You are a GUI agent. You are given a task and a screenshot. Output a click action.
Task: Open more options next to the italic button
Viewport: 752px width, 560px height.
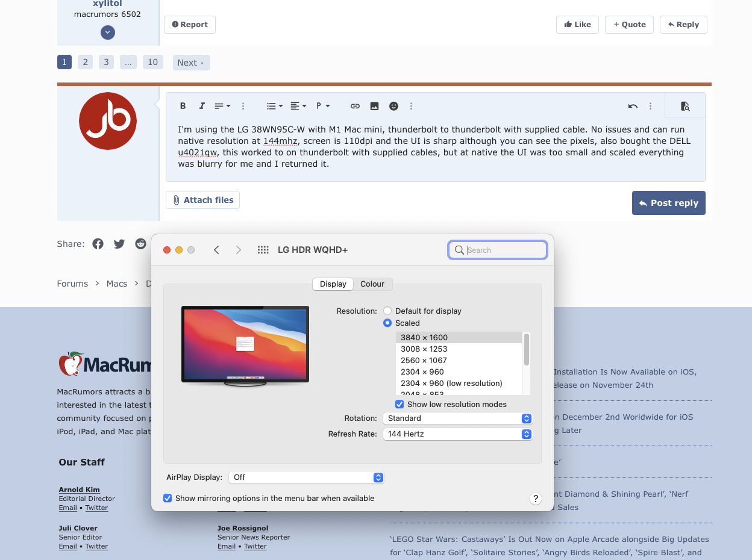[x=243, y=106]
